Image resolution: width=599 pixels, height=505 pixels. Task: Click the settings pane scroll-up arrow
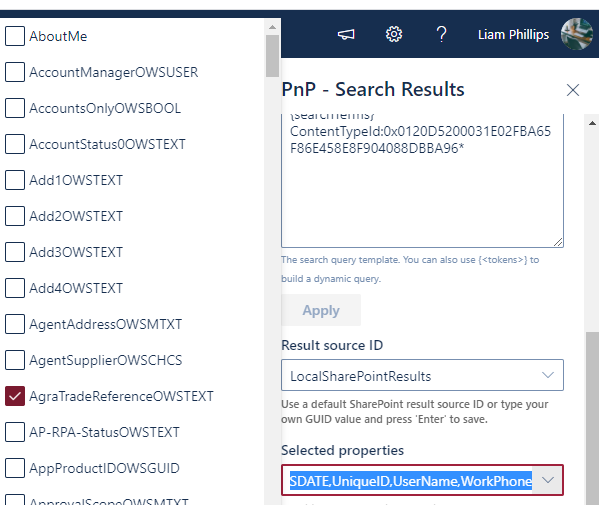coord(592,123)
